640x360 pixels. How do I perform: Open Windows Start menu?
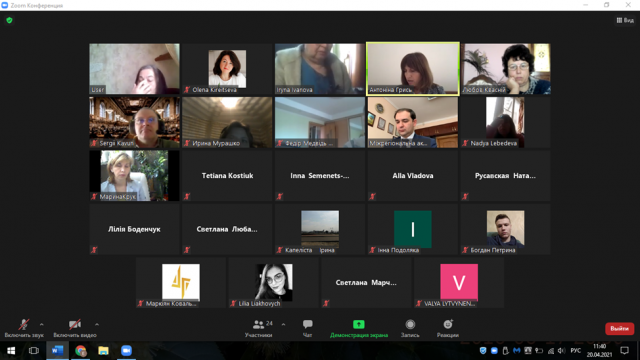click(11, 351)
